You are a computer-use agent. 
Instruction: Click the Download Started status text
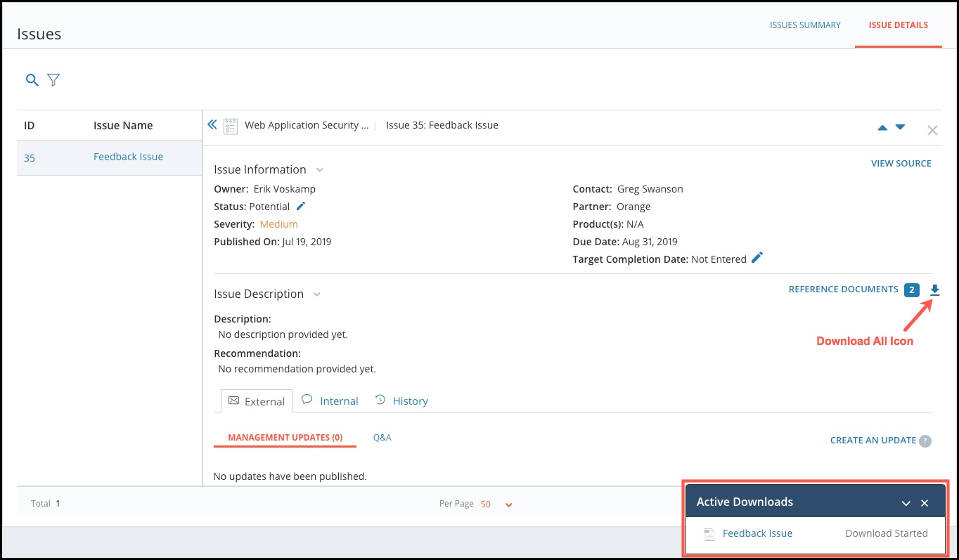click(886, 533)
